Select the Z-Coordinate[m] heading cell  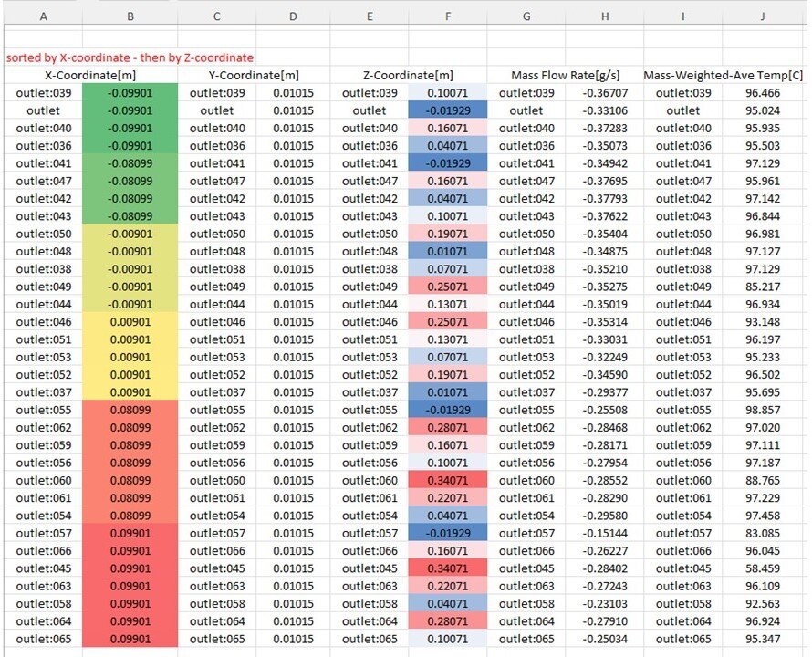409,75
